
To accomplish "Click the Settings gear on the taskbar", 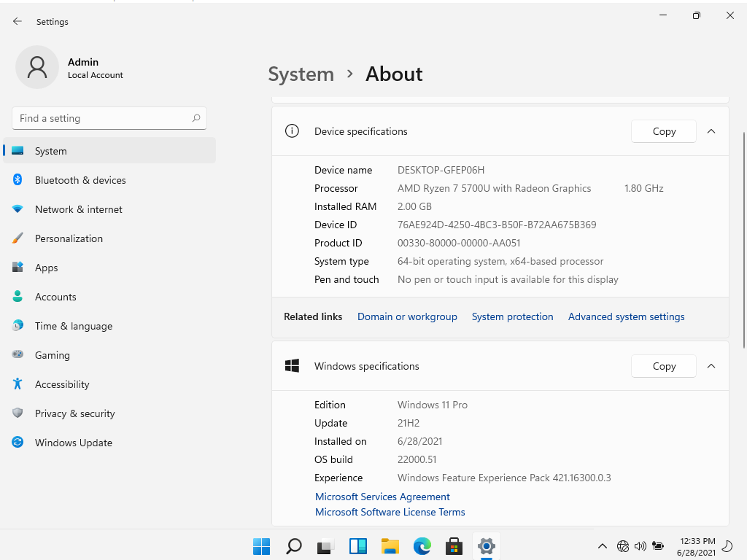I will point(486,546).
